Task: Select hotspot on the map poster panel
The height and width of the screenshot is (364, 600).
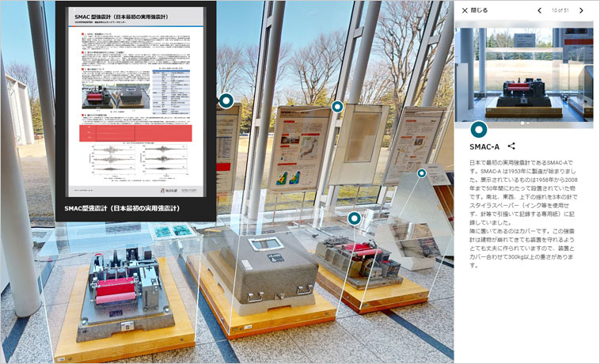Action: point(337,106)
